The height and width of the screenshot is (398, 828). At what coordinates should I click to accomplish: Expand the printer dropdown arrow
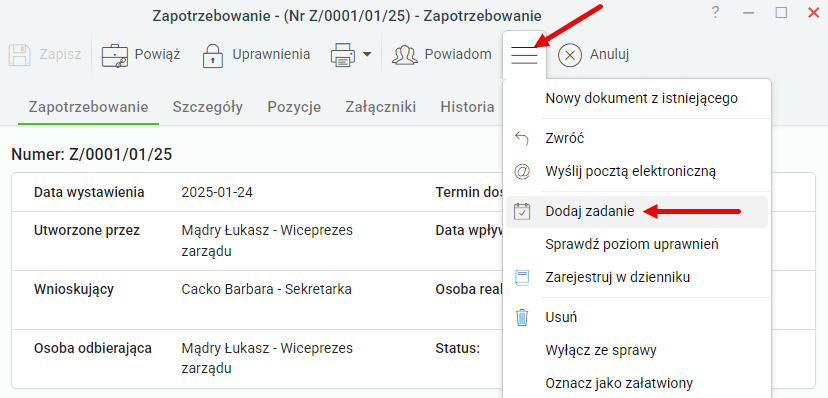(x=366, y=54)
